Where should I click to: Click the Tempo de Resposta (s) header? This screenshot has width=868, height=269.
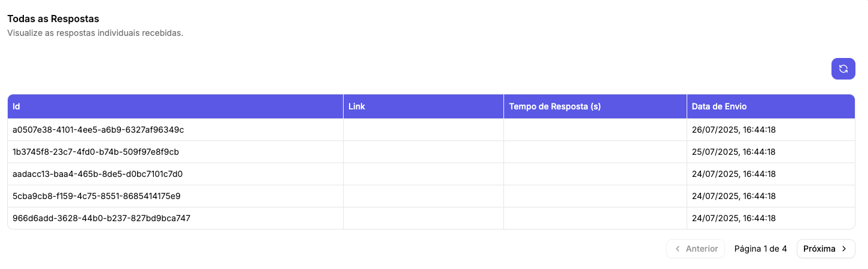(554, 106)
